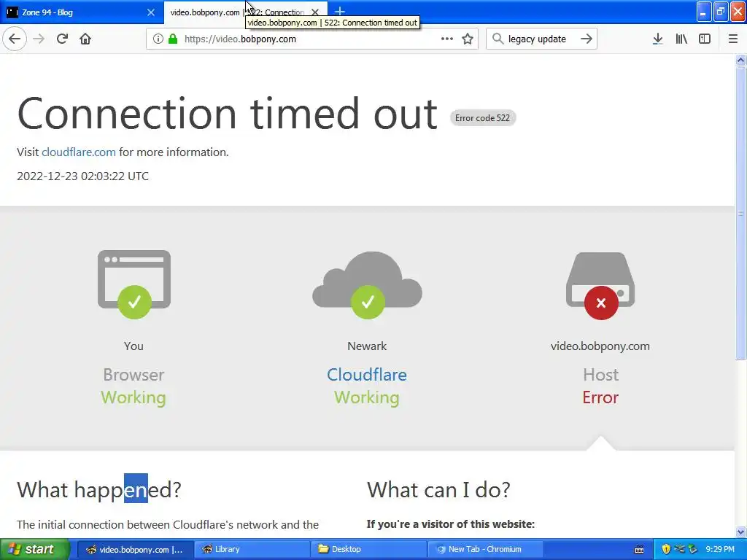Go back to the previous page
Image resolution: width=747 pixels, height=560 pixels.
tap(15, 39)
